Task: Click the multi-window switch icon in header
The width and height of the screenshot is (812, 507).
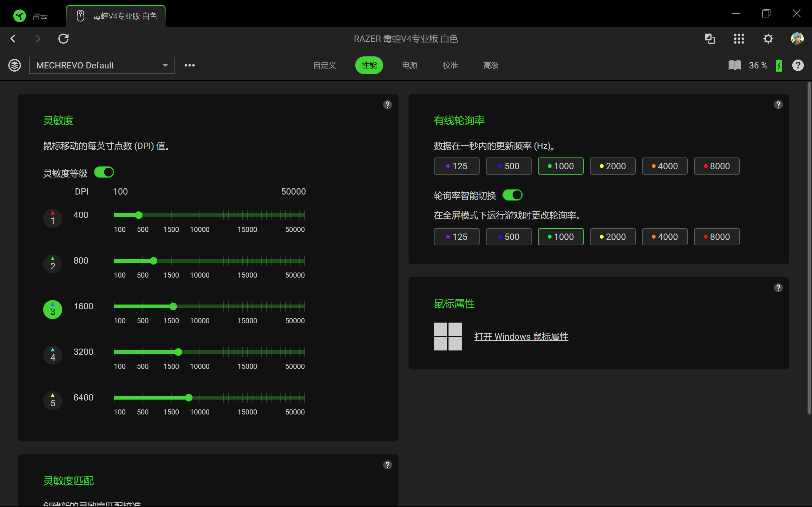Action: coord(710,39)
